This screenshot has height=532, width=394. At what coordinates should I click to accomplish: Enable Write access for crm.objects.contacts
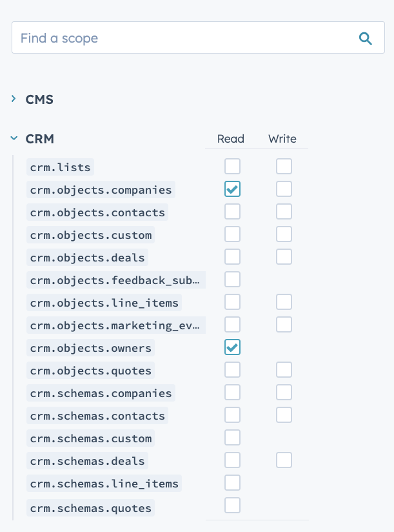coord(284,211)
